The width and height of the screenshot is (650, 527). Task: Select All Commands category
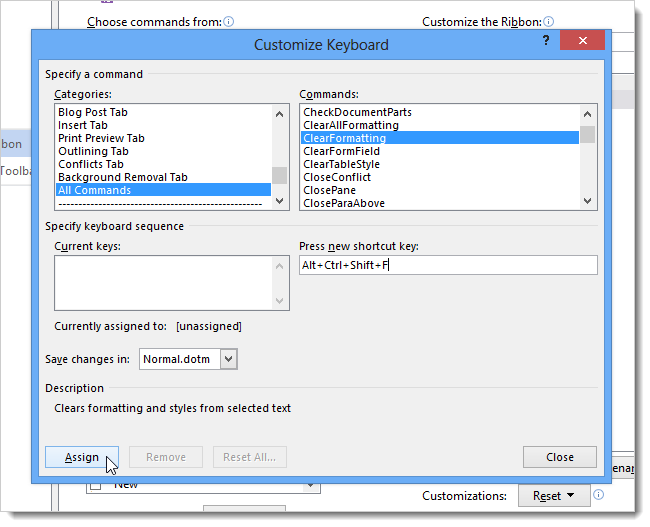tap(163, 190)
